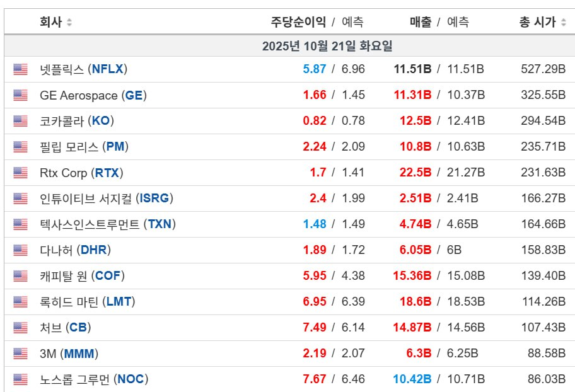Image resolution: width=575 pixels, height=392 pixels.
Task: Click the US flag icon beside 텍사스인스트루먼트
Action: 21,224
